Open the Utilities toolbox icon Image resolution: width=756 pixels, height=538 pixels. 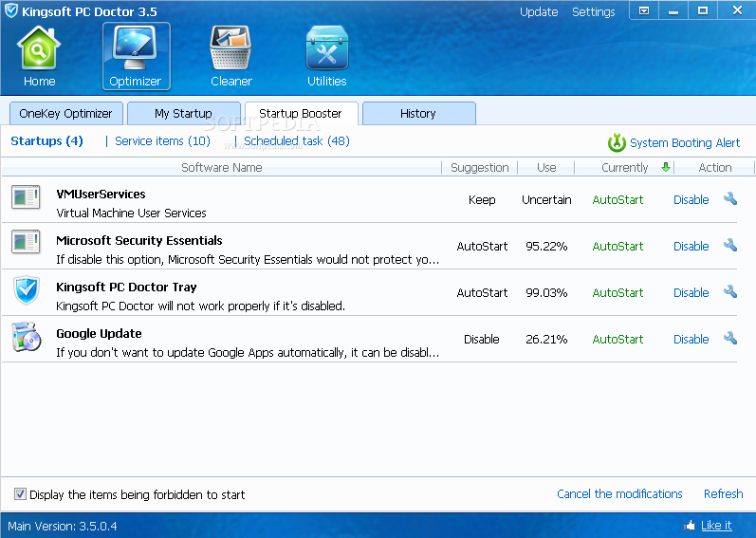coord(327,49)
